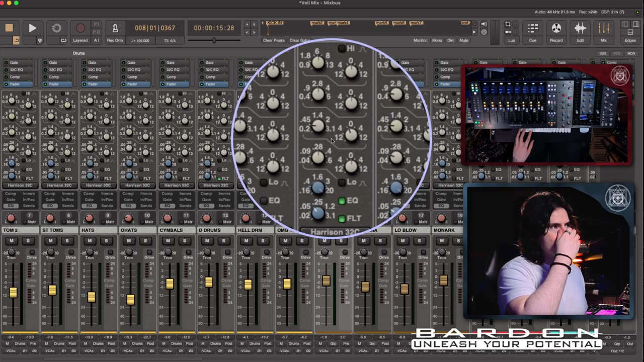Mute the HATS channel
Screen dimensions: 644x362
click(90, 241)
